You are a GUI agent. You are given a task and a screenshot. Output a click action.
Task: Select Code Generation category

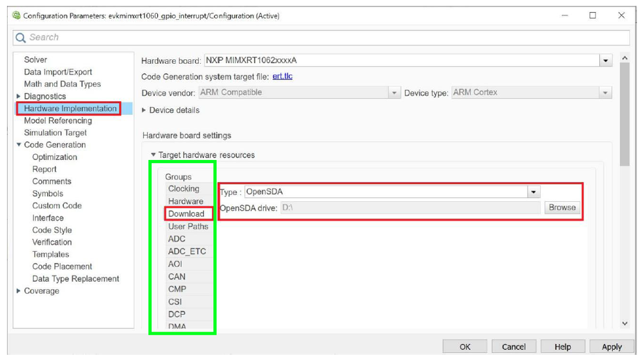[55, 145]
